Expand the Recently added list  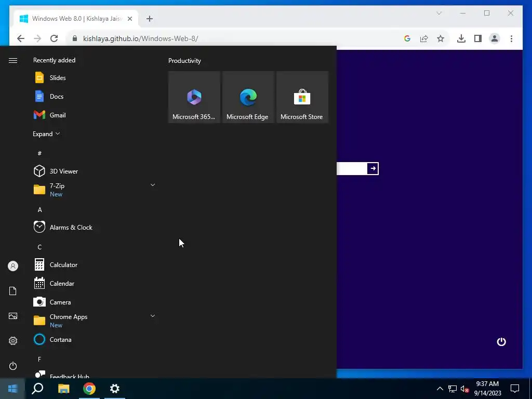[46, 134]
